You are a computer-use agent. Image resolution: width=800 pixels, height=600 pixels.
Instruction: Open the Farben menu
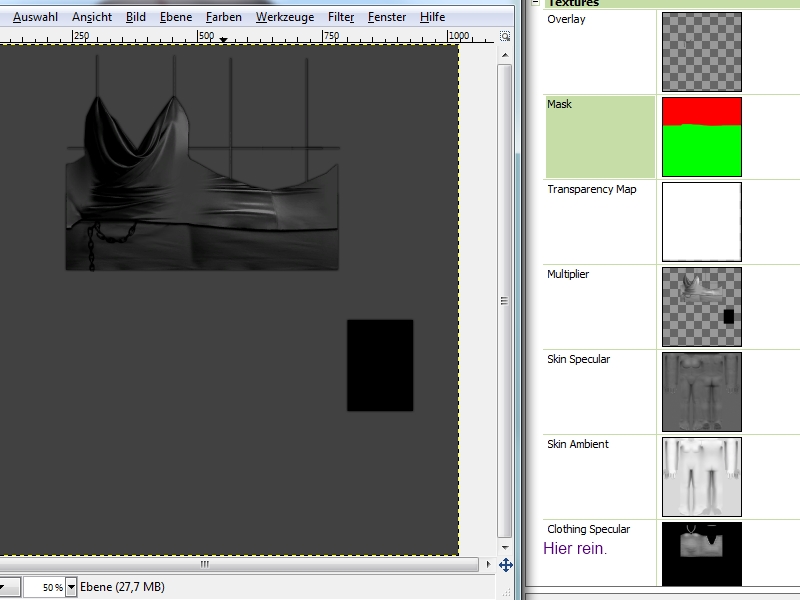point(224,17)
